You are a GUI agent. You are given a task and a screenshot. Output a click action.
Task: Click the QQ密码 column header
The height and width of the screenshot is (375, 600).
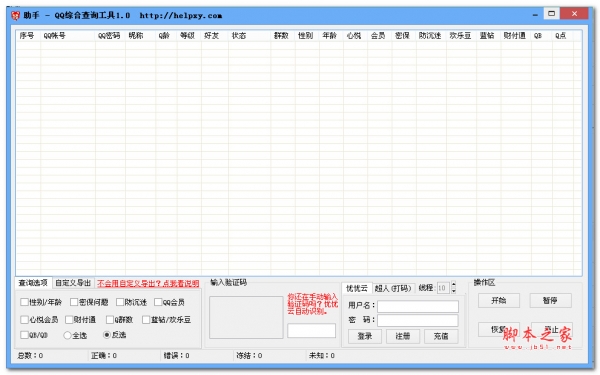110,36
